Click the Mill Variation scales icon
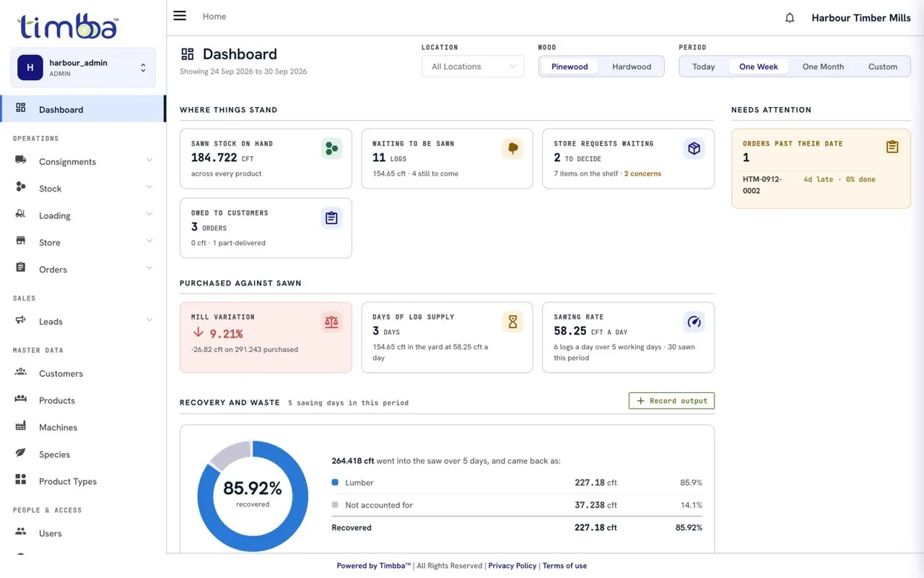 point(331,322)
